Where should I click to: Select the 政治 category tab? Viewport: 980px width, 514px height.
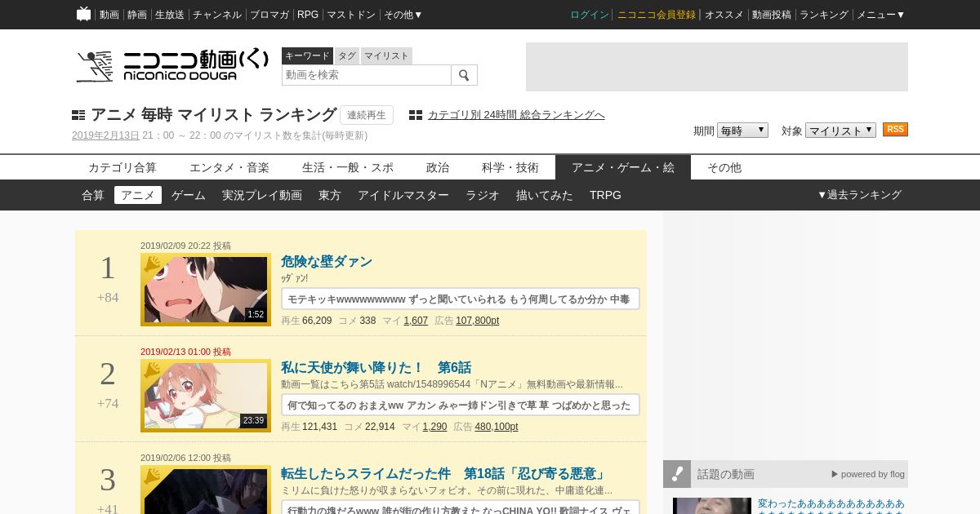pyautogui.click(x=438, y=167)
